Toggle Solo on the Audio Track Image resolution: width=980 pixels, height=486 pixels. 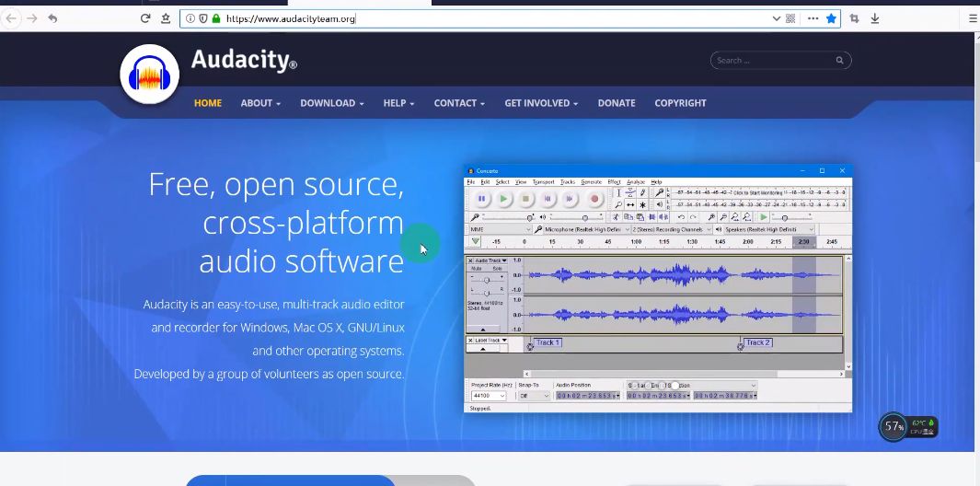tap(498, 269)
